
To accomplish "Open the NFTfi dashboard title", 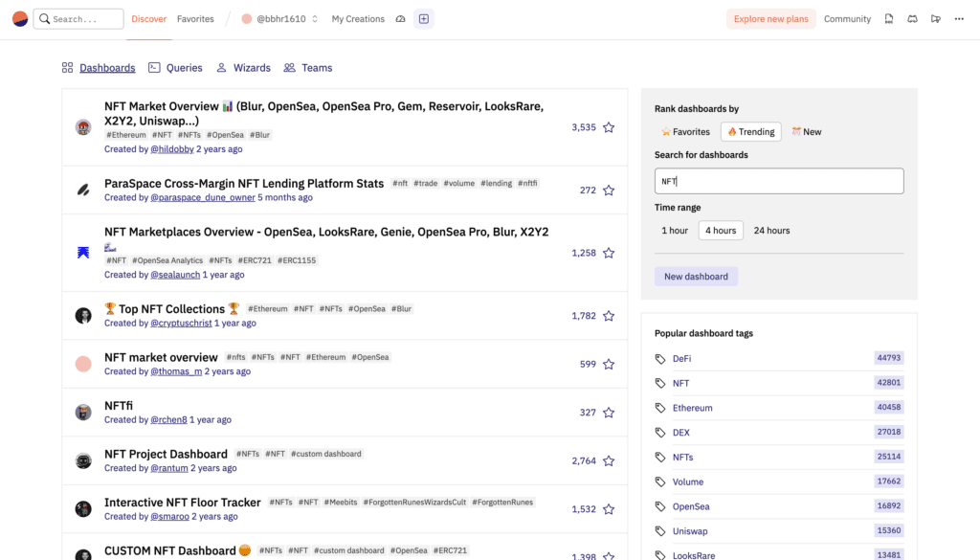I will click(x=119, y=406).
